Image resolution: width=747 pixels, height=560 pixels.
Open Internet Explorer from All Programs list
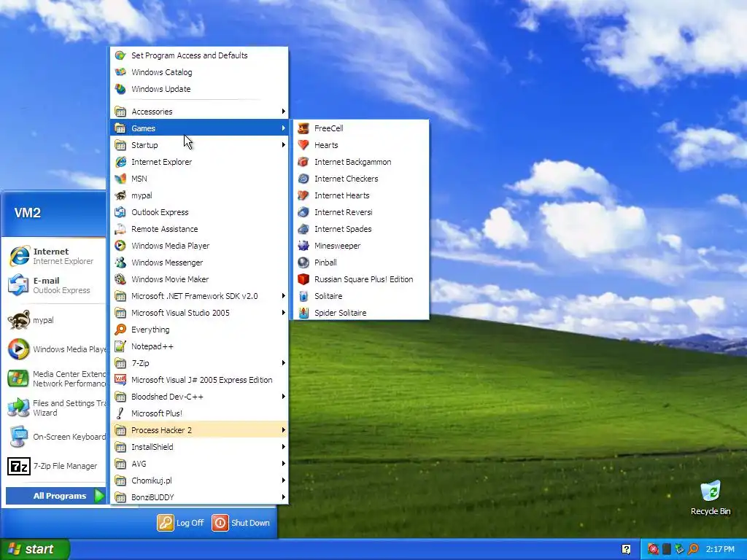[x=199, y=162]
